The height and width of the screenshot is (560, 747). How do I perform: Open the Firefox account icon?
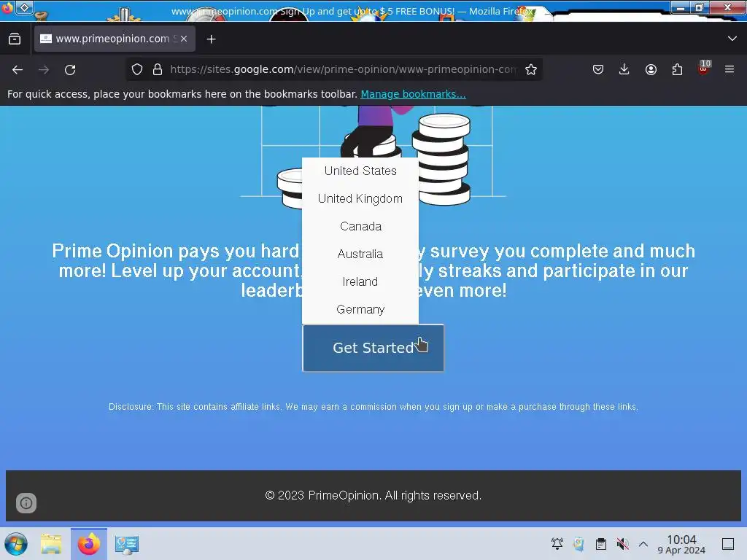pos(651,69)
